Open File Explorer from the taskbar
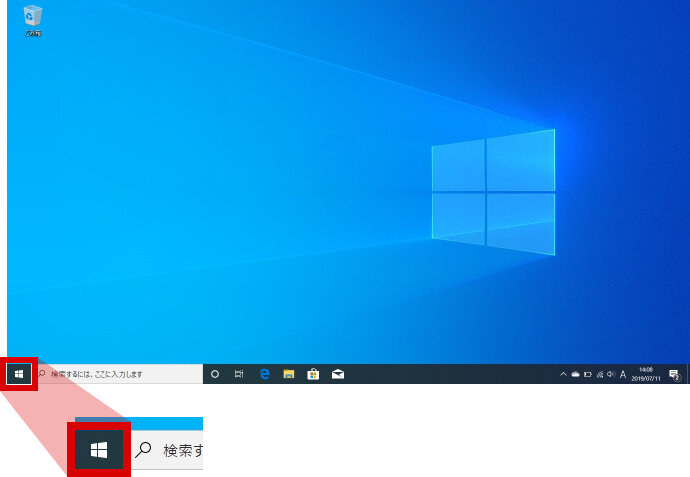 pos(289,374)
